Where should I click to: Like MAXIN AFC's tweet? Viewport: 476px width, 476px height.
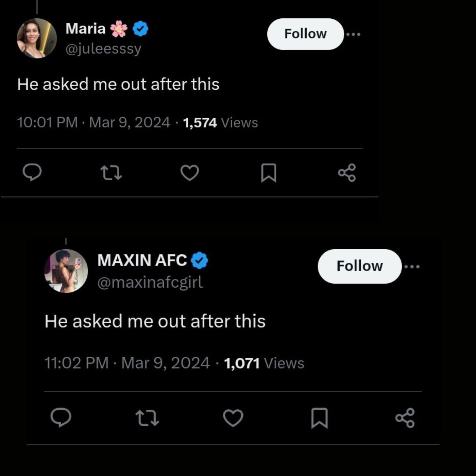(233, 418)
